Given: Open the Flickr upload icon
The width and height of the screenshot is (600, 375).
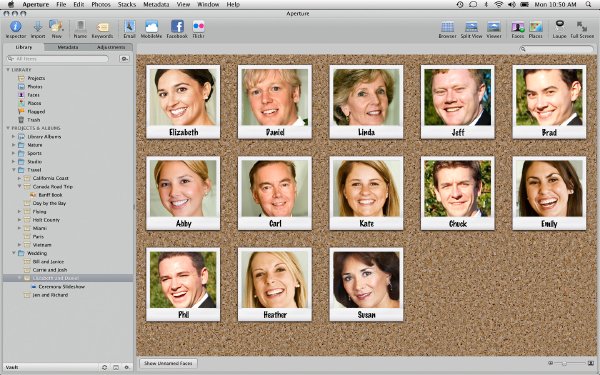Looking at the screenshot, I should (x=199, y=26).
